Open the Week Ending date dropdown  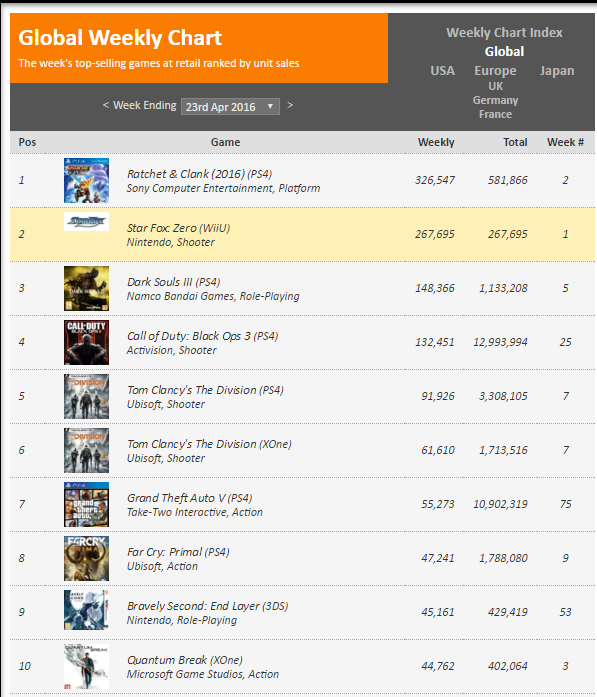click(x=230, y=107)
